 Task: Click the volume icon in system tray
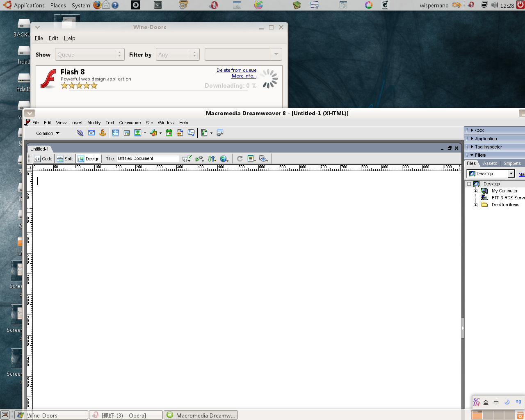495,5
